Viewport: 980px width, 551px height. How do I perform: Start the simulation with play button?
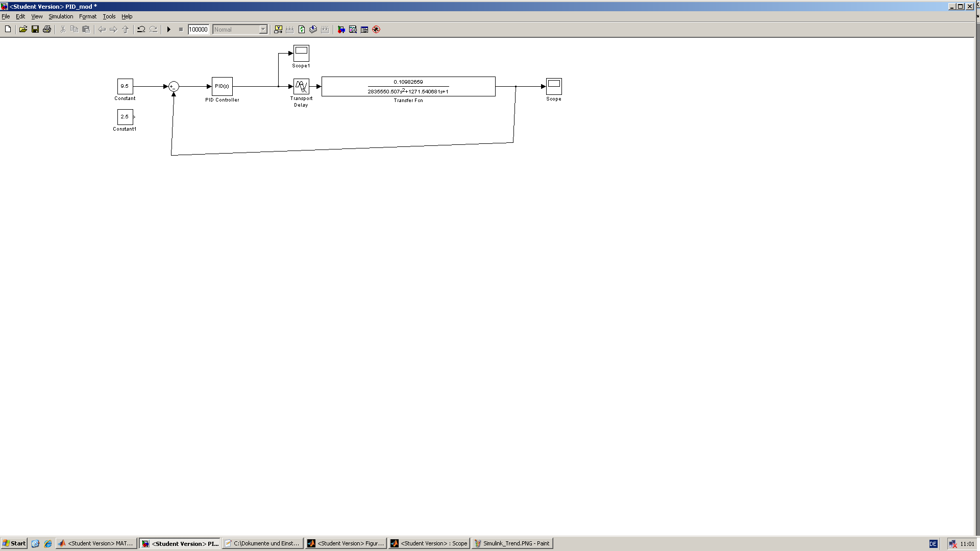tap(168, 30)
